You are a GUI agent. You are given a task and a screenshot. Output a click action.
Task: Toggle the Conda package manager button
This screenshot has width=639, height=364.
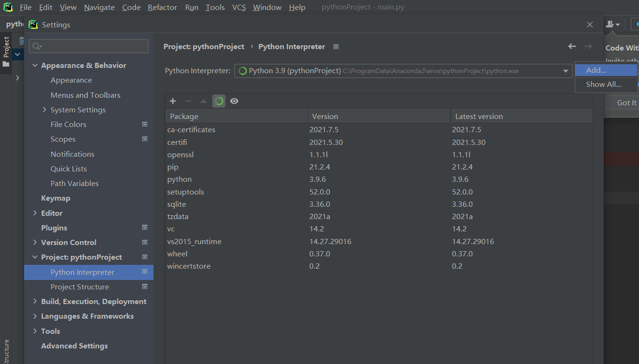coord(219,101)
